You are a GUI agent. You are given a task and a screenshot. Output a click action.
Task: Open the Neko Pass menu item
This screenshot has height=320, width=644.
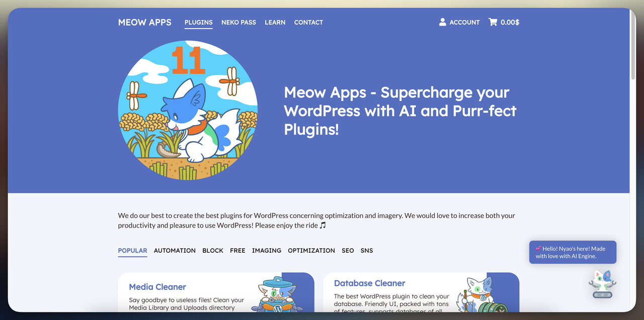click(238, 22)
